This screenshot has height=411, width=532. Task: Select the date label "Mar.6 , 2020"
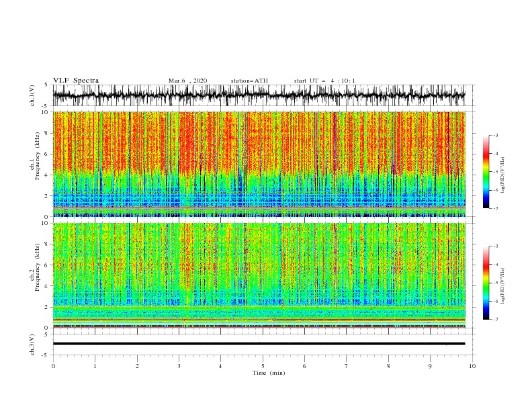(x=187, y=81)
